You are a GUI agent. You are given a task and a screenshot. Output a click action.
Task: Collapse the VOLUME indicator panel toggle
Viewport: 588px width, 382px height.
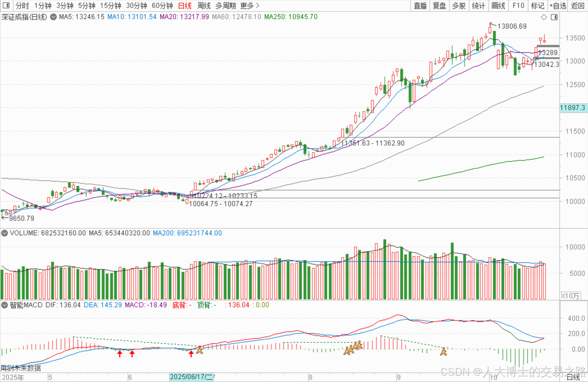pos(4,233)
